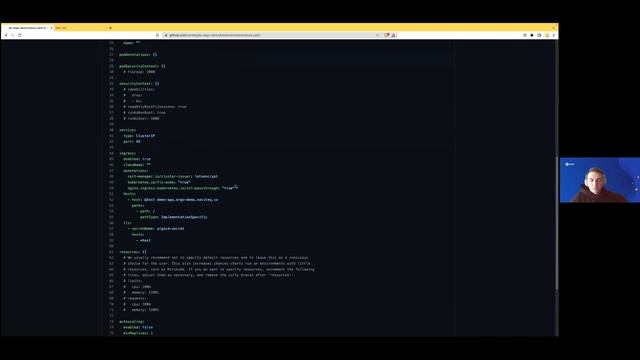Click the "- *host" line under tls hosts
This screenshot has width=640, height=360.
point(143,240)
